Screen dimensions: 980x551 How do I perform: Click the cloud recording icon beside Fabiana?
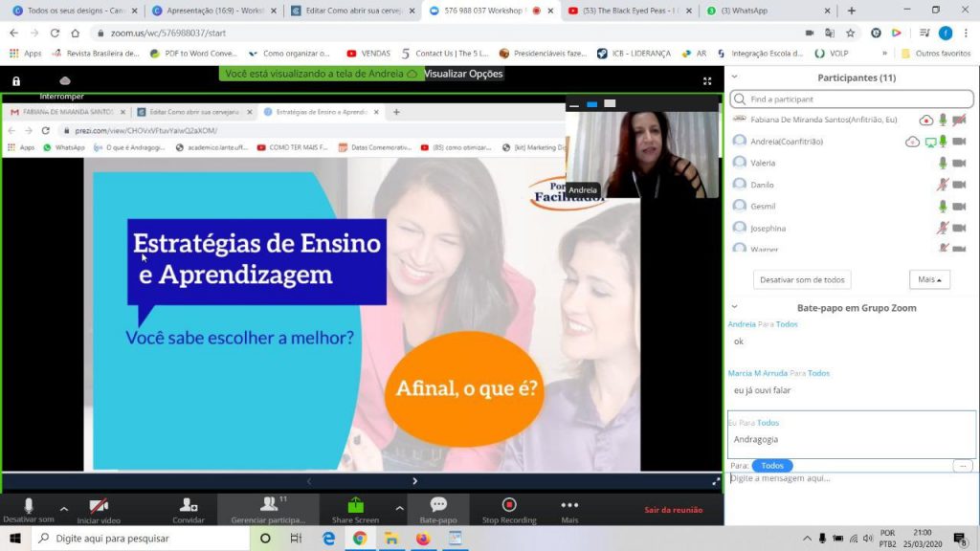925,120
